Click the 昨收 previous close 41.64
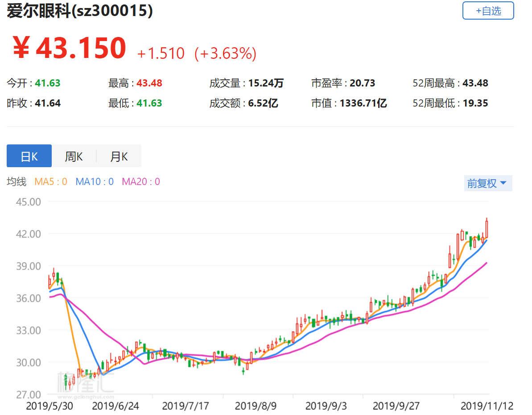 48,103
